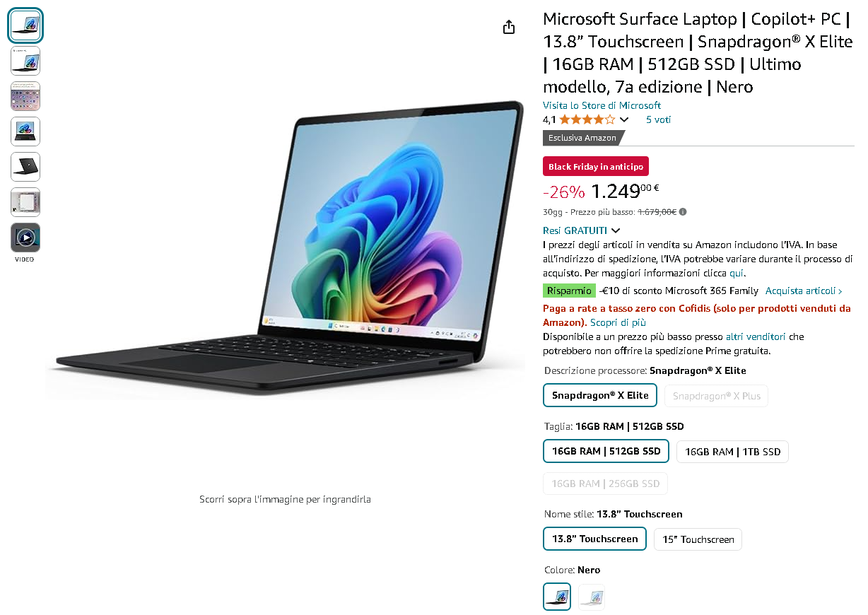868x615 pixels.
Task: View the closed black laptop thumbnail
Action: click(x=25, y=167)
